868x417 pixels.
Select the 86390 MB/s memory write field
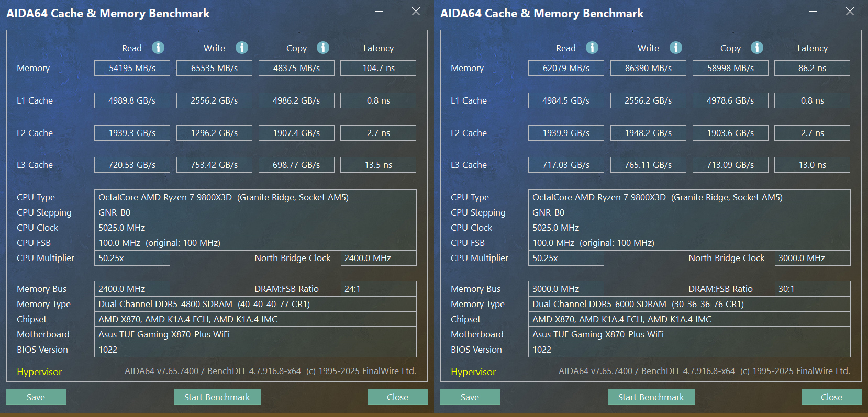click(648, 68)
